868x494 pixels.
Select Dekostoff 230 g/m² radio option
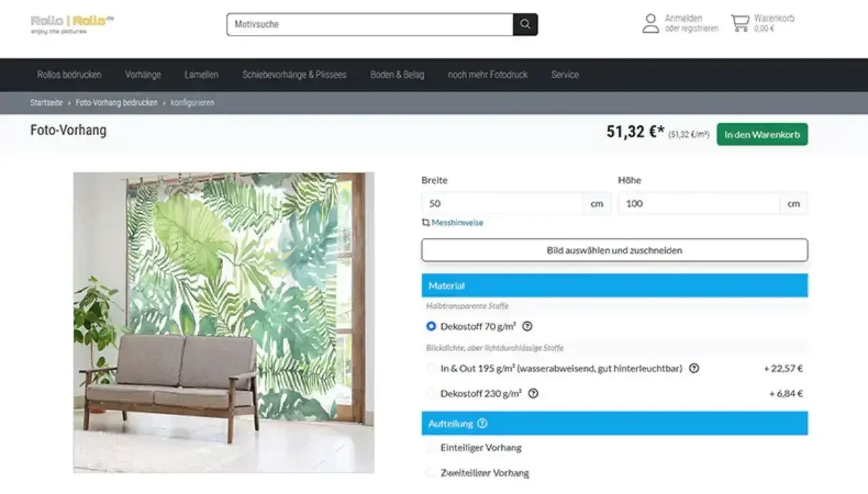[x=431, y=394]
